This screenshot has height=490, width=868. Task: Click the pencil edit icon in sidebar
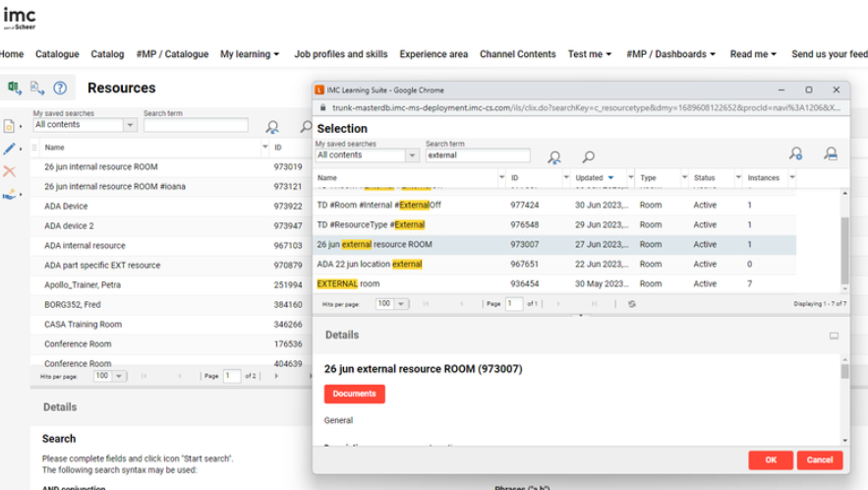(x=10, y=149)
